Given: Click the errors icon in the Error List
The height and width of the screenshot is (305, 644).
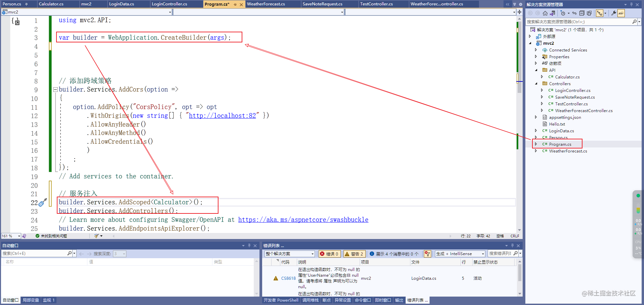Looking at the screenshot, I should (x=323, y=253).
